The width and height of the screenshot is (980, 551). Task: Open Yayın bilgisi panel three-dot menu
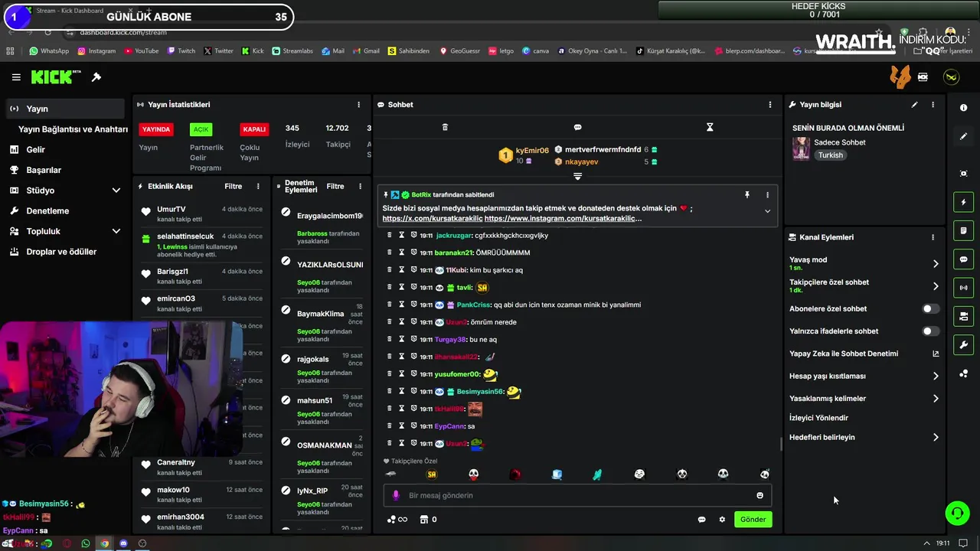(x=933, y=105)
